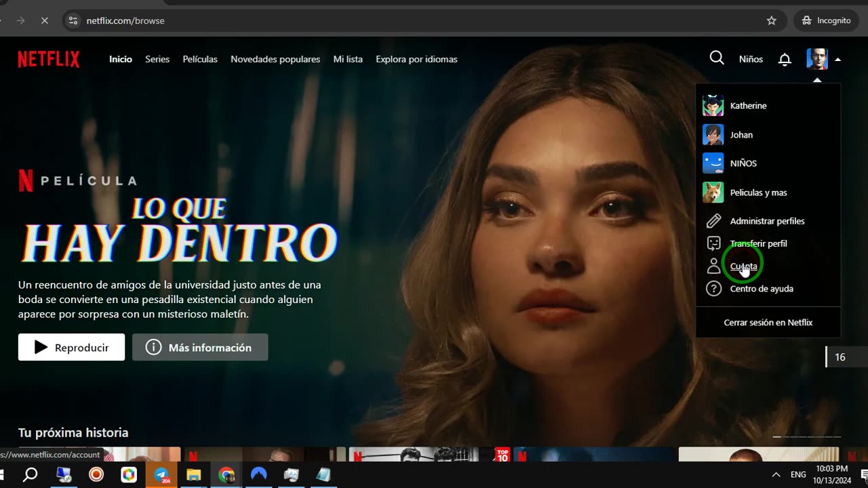The height and width of the screenshot is (488, 868).
Task: Select Johan's profile avatar
Action: pos(713,135)
